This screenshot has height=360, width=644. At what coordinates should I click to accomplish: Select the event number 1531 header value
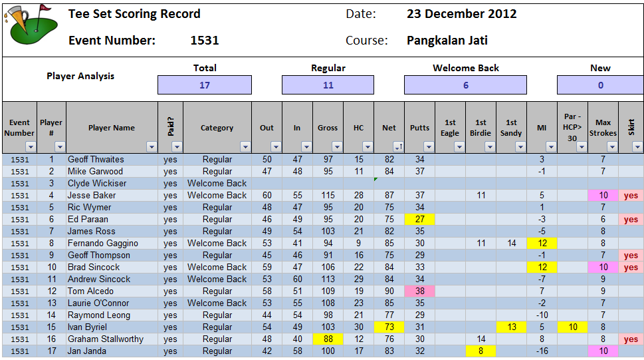(205, 41)
